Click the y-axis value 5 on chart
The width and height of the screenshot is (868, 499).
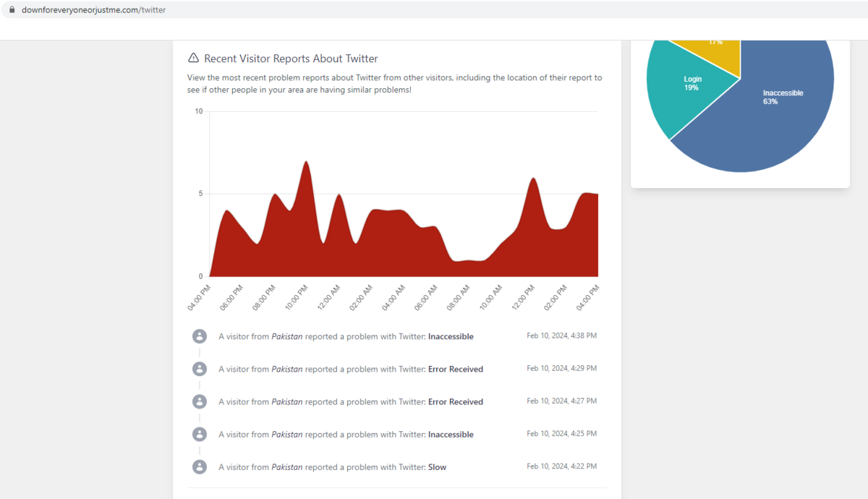(201, 194)
